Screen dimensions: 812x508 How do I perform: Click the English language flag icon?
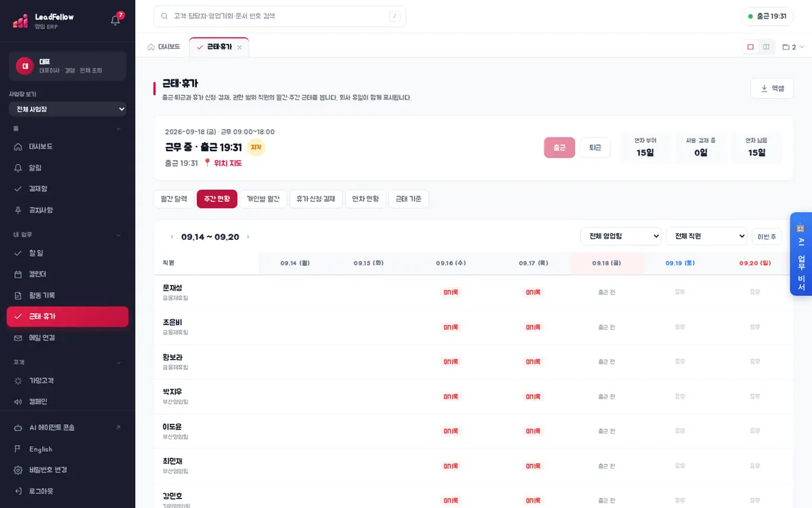click(18, 449)
